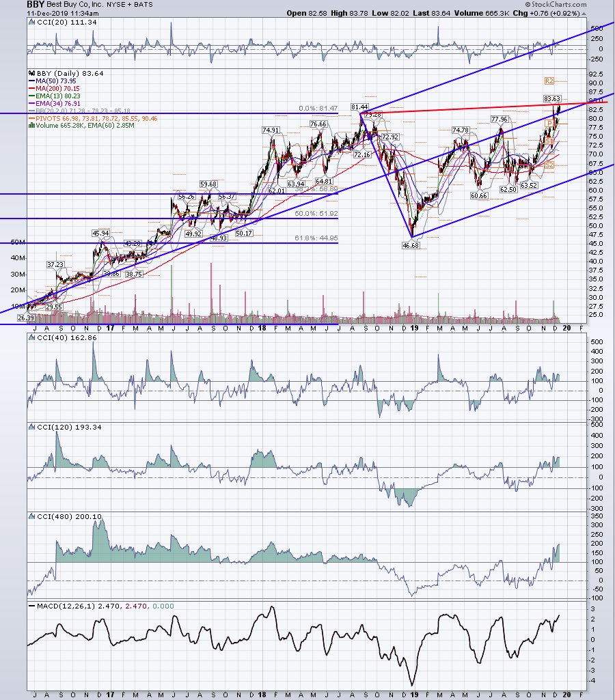Click the P pivot point marker
This screenshot has height=700, width=615.
tap(549, 123)
